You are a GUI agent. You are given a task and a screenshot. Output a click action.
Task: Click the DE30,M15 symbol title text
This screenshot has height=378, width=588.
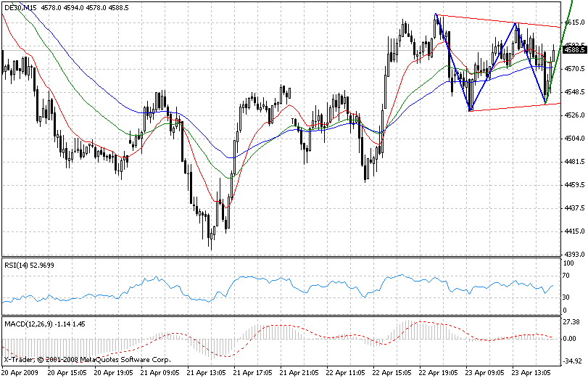coord(17,7)
